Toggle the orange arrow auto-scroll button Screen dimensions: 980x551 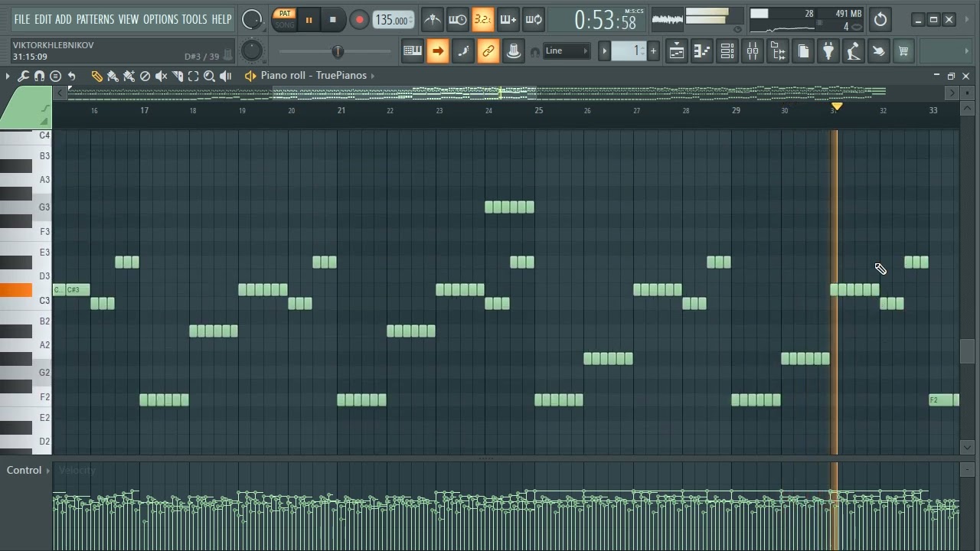(x=438, y=51)
